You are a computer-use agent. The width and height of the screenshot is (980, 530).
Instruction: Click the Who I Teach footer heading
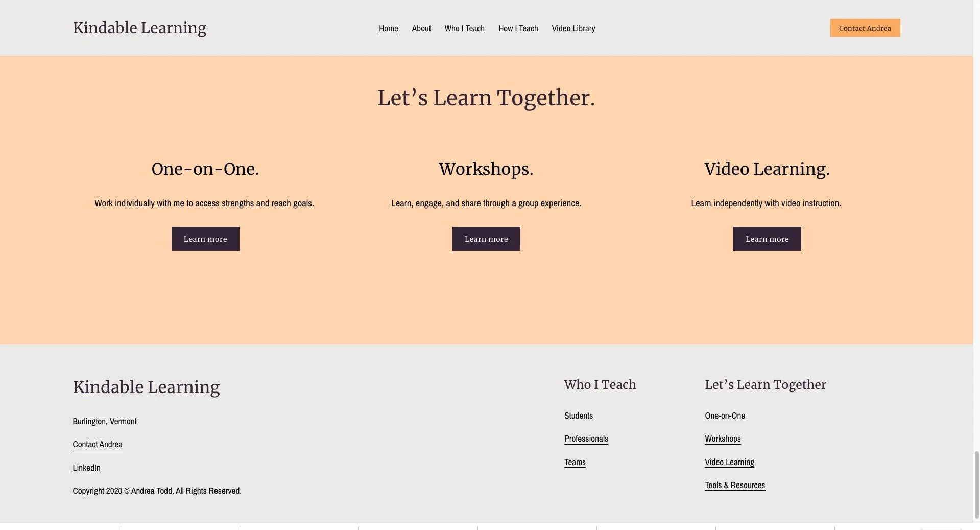tap(600, 385)
